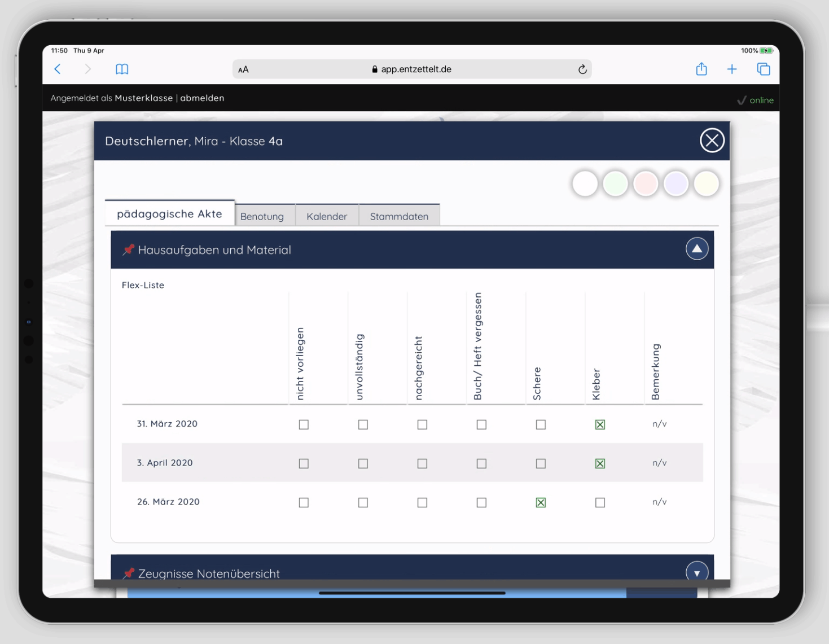This screenshot has height=644, width=829.
Task: Select the light green color circle
Action: 615,184
